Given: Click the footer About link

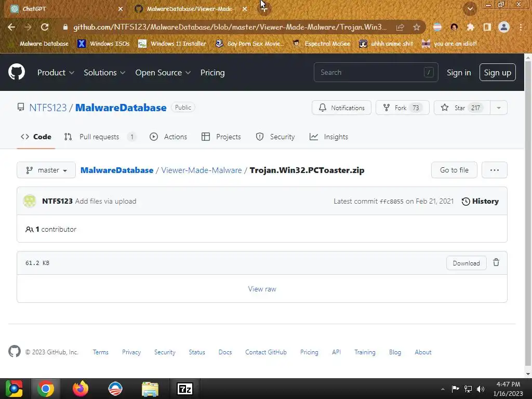Looking at the screenshot, I should click(423, 352).
